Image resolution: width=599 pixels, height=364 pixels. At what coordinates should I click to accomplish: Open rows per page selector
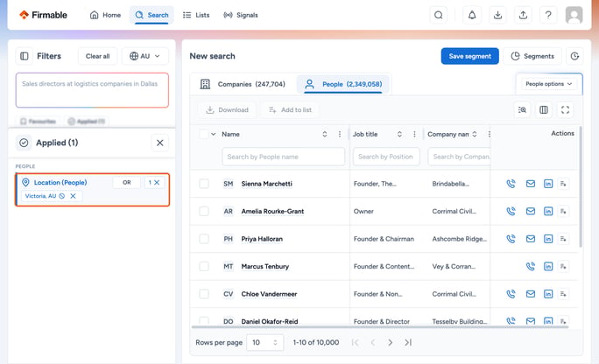tap(264, 342)
